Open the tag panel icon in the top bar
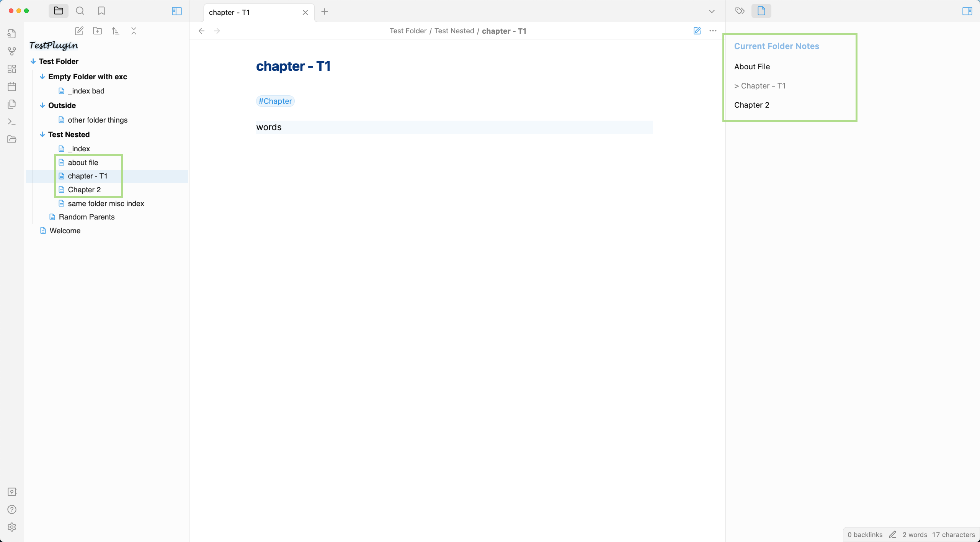Viewport: 980px width, 542px height. pyautogui.click(x=739, y=11)
